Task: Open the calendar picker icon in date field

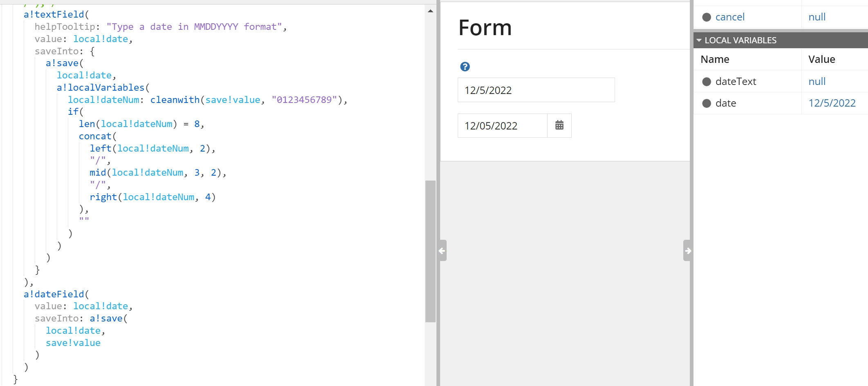Action: coord(559,125)
